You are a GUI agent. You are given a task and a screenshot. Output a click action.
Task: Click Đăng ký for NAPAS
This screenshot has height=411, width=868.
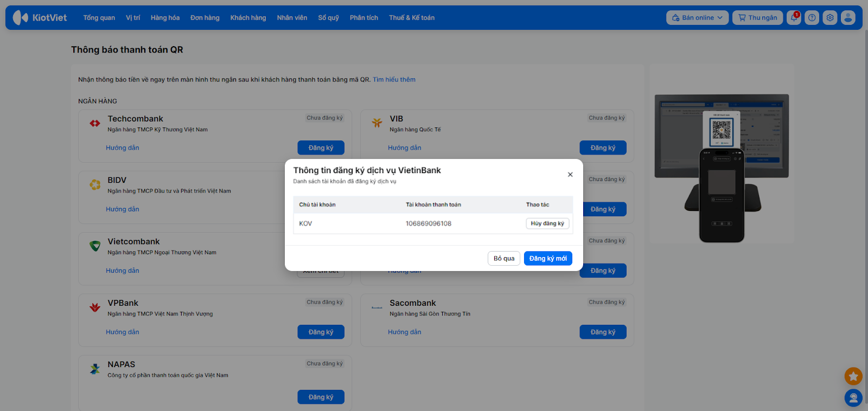pyautogui.click(x=321, y=397)
